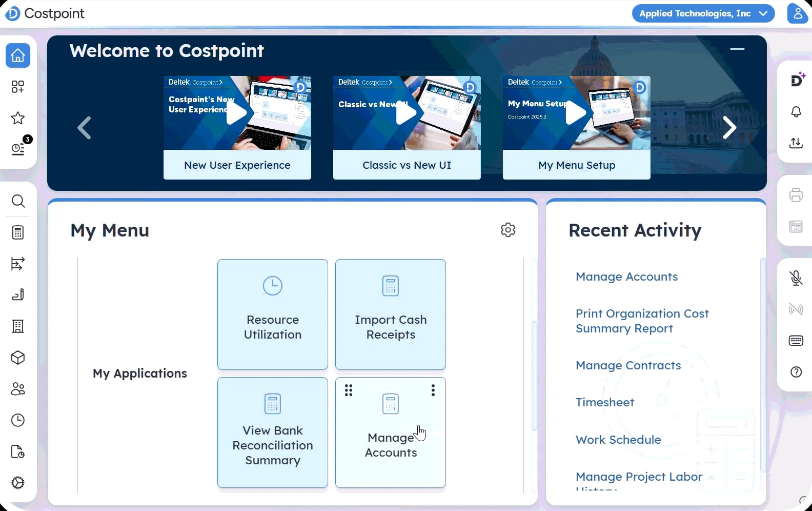Collapse the Welcome to Costpoint banner

coord(737,49)
